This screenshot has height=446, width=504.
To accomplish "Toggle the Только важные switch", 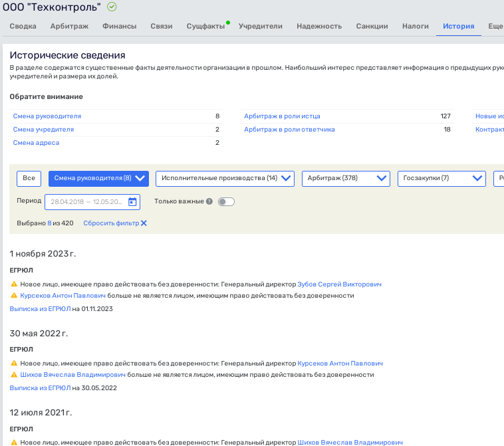I will 226,202.
